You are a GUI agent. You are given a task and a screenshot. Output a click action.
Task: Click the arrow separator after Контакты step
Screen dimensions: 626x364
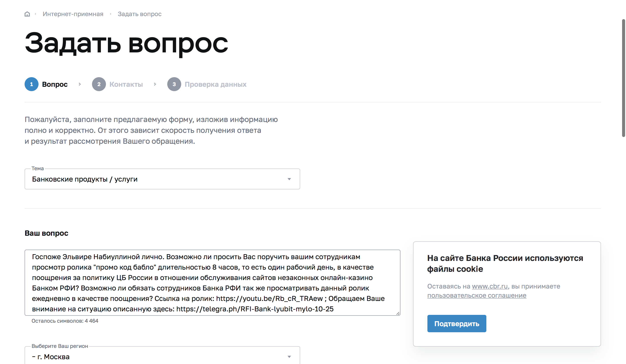[x=155, y=84]
